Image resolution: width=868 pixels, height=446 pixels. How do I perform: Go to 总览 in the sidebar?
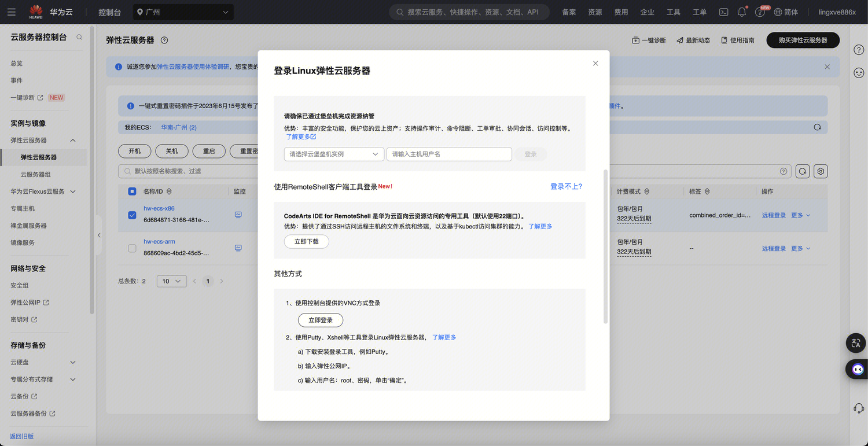[16, 63]
